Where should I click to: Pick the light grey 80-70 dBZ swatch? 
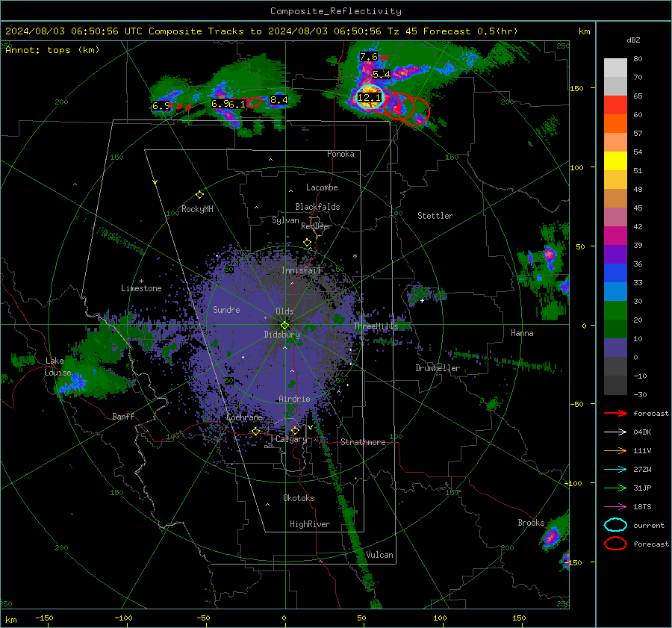coord(615,68)
